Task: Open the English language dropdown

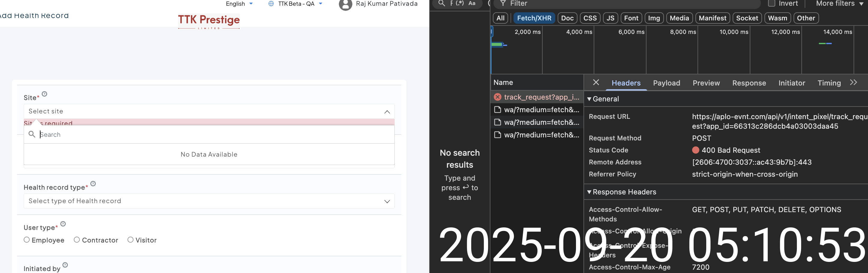Action: pyautogui.click(x=239, y=4)
